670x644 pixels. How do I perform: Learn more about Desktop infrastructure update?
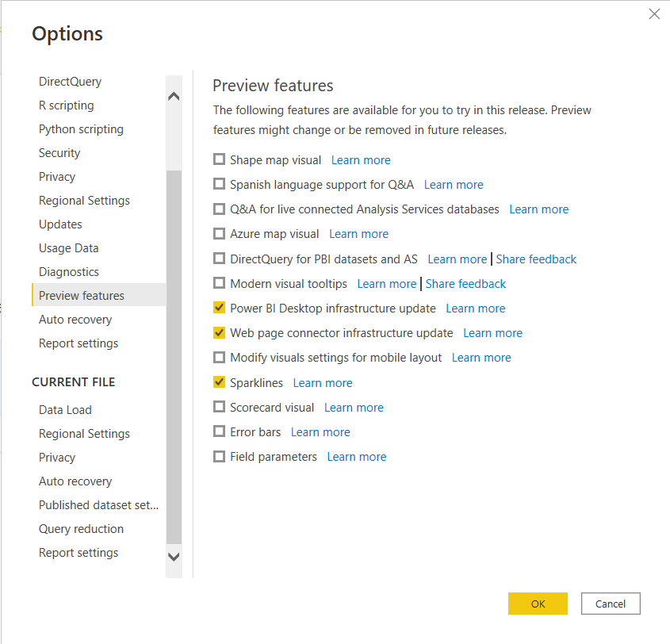point(476,308)
